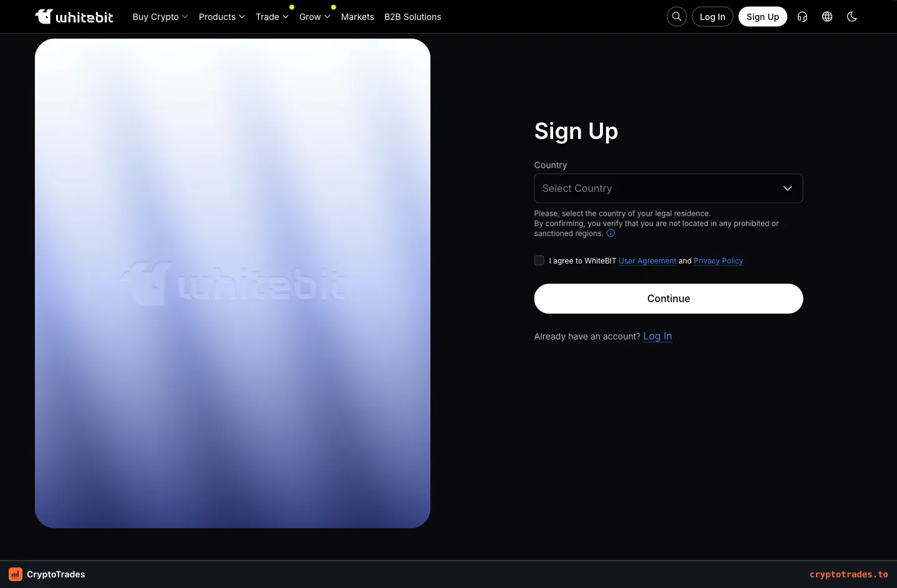
Task: Go to Markets page
Action: click(x=358, y=17)
